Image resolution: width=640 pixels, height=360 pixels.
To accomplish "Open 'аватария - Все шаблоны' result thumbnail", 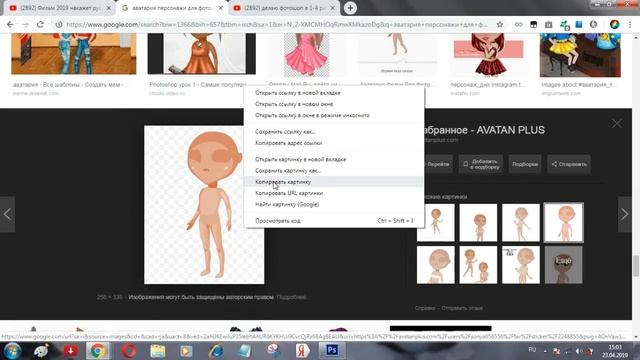I will click(x=73, y=54).
